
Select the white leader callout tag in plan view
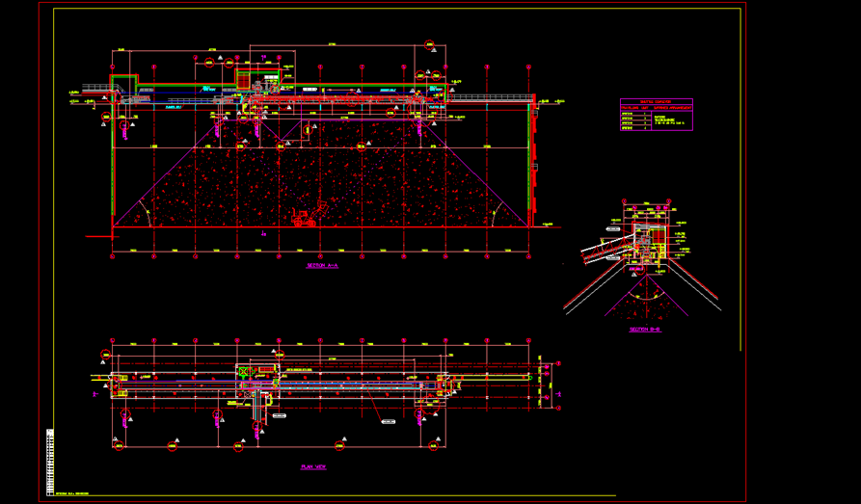click(x=389, y=421)
